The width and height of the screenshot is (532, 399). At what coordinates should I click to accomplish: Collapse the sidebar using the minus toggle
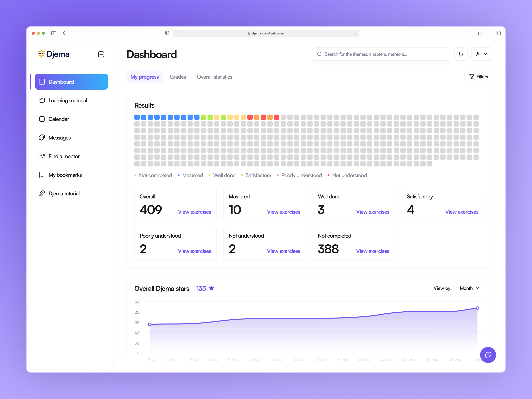point(101,54)
